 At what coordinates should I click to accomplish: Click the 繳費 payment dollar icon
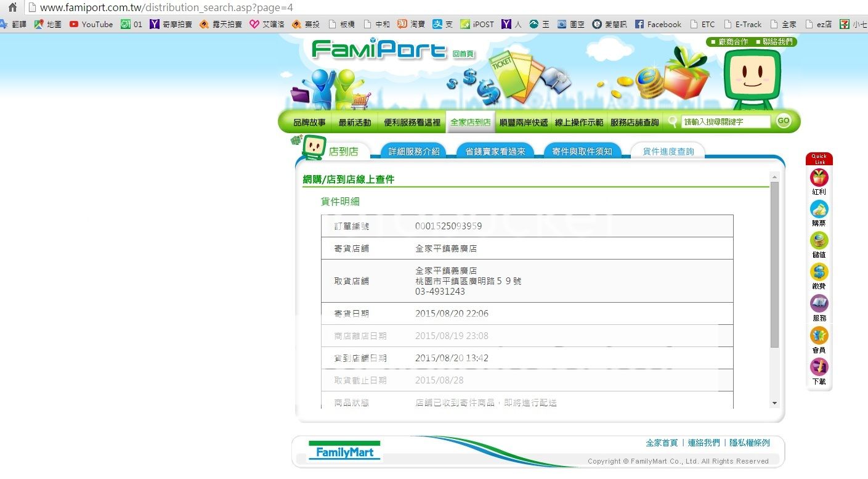819,272
